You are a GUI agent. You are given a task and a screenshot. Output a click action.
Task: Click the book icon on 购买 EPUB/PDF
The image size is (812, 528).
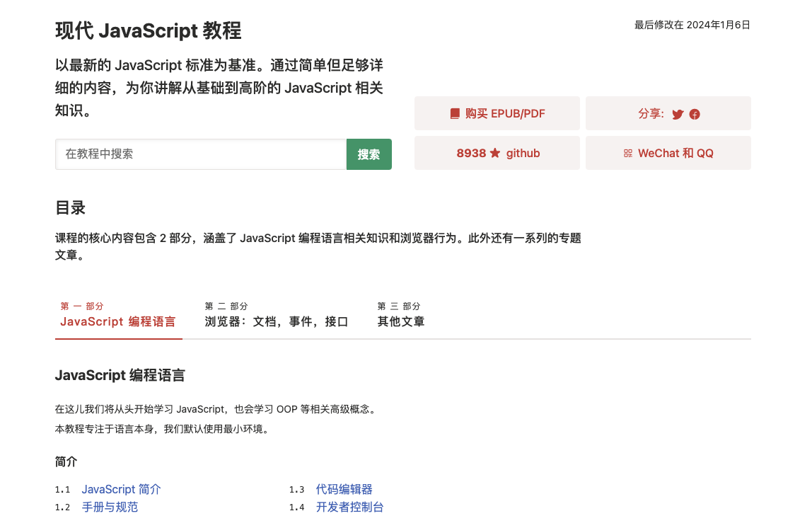455,113
